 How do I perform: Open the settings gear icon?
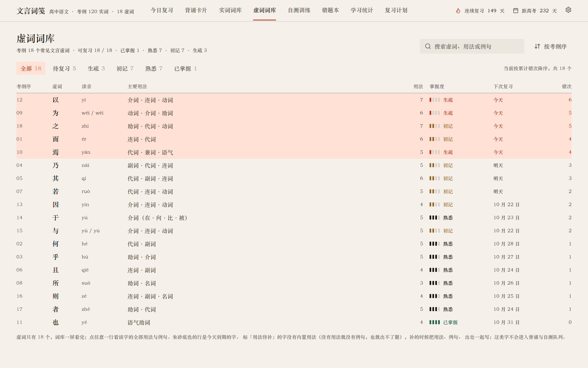[x=568, y=10]
